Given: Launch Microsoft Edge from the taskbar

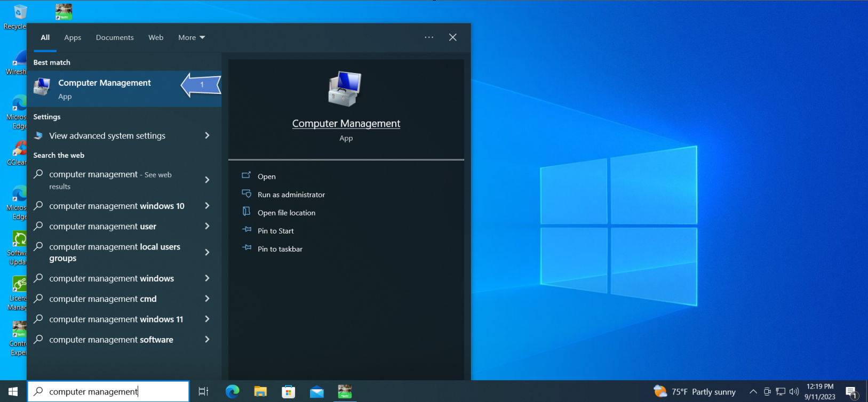Looking at the screenshot, I should 232,391.
